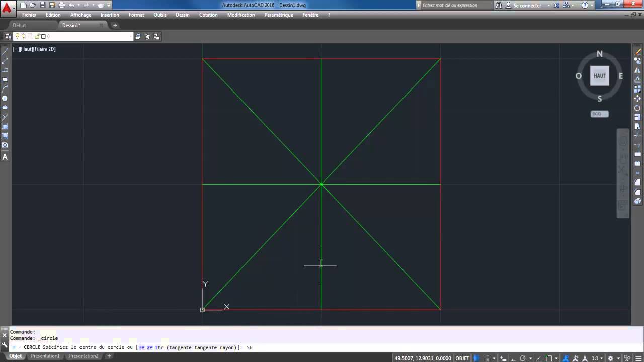
Task: Open the object snap settings dropdown
Action: (556, 358)
